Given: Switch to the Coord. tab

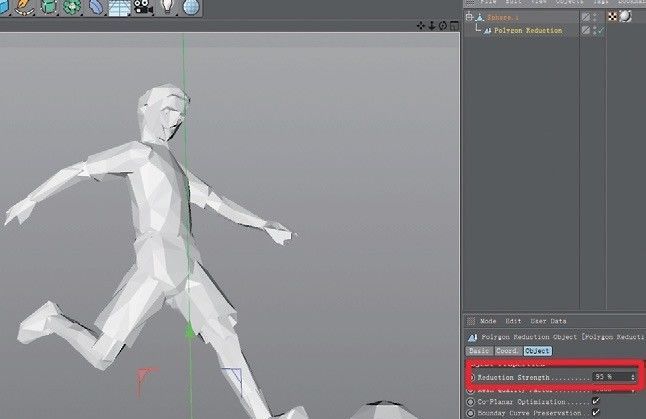Looking at the screenshot, I should [508, 351].
